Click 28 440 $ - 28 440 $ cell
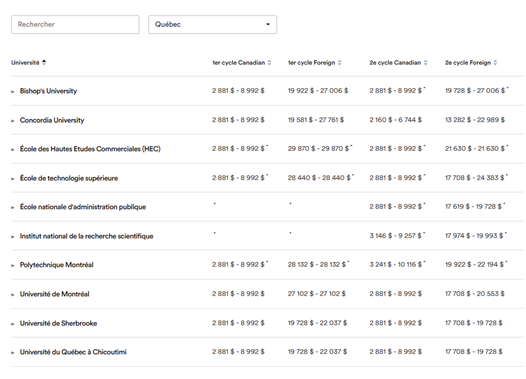This screenshot has width=526, height=379. pos(321,178)
